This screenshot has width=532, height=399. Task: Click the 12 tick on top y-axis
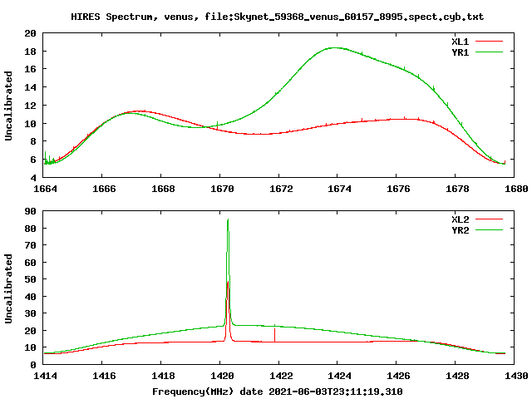click(x=30, y=106)
